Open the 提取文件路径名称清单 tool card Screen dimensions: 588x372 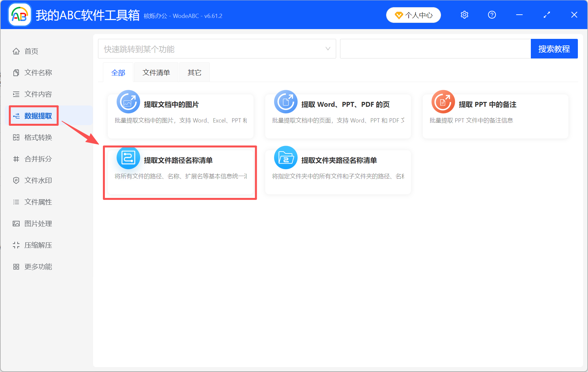[180, 172]
